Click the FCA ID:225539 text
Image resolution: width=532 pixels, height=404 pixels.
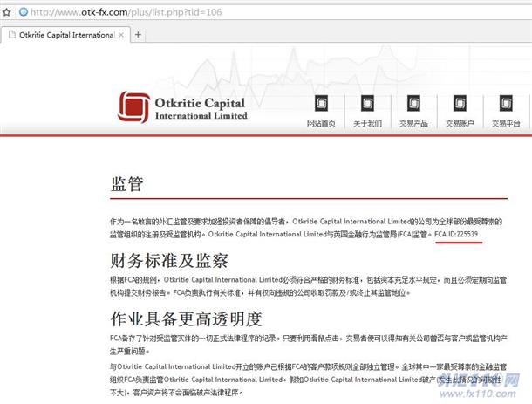click(456, 234)
